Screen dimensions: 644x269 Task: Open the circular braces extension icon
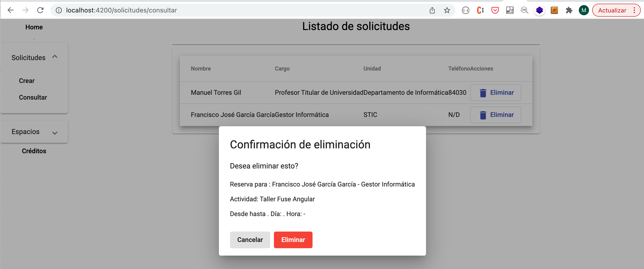[466, 10]
